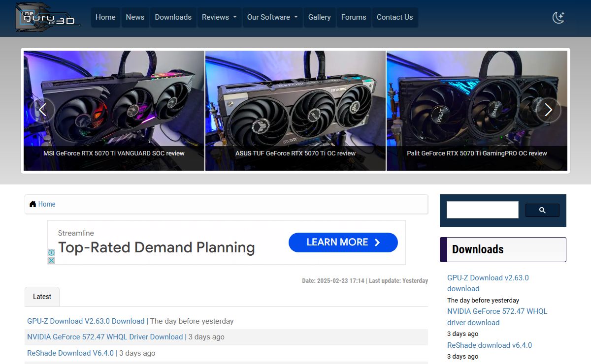Open ReShade Download V6.4.0 link in Latest
The width and height of the screenshot is (591, 364).
coord(70,353)
